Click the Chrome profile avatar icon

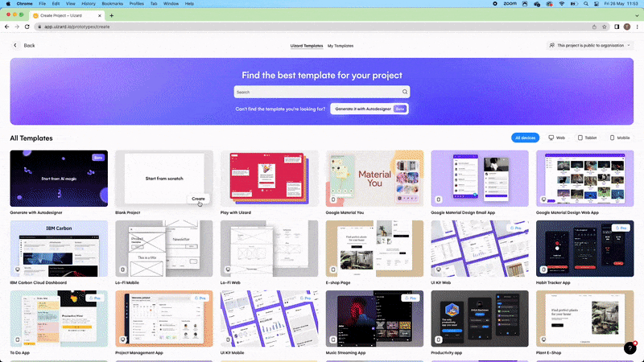(626, 27)
